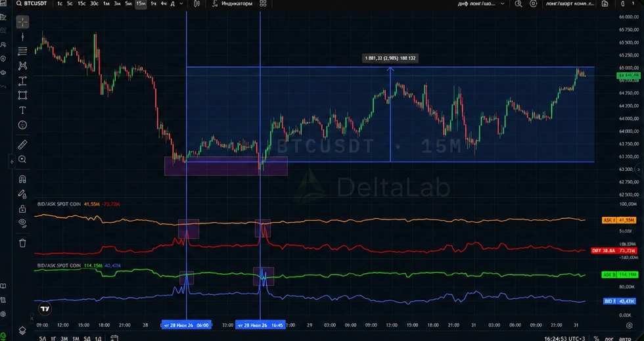Open the Fibonacci tools group icon
This screenshot has width=644, height=341.
pyautogui.click(x=22, y=51)
